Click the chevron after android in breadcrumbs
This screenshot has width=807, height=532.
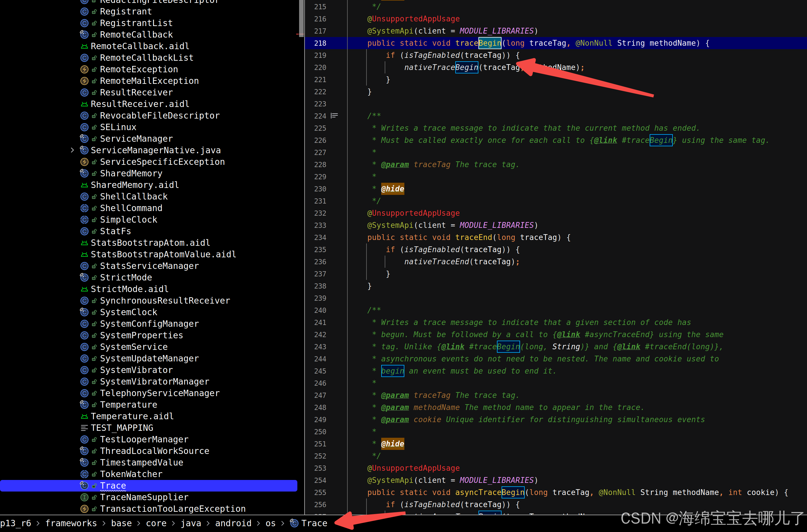coord(259,523)
